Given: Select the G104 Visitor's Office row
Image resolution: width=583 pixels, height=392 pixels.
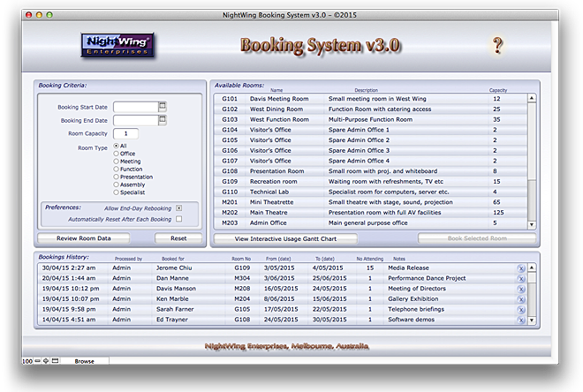Looking at the screenshot, I should tap(371, 130).
